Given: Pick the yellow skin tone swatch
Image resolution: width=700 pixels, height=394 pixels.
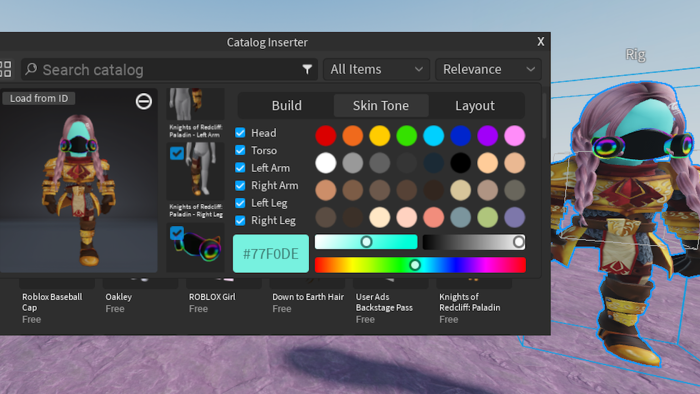Looking at the screenshot, I should 379,136.
